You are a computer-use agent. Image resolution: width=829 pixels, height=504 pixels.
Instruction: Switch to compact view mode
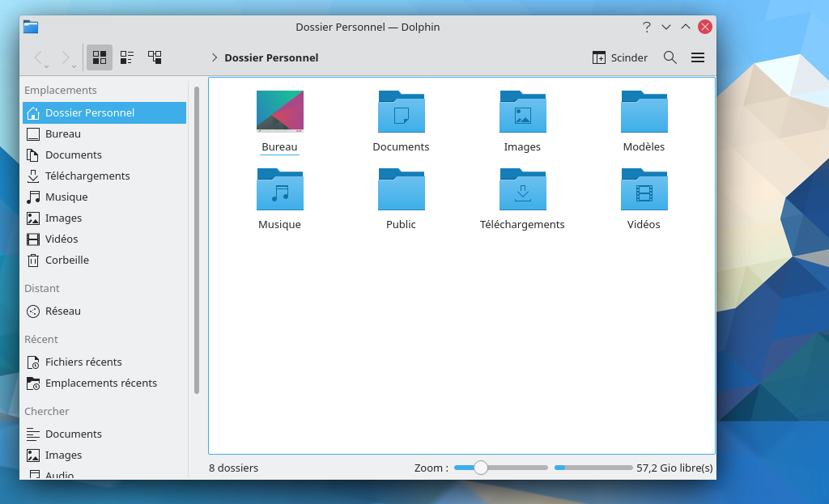point(127,57)
